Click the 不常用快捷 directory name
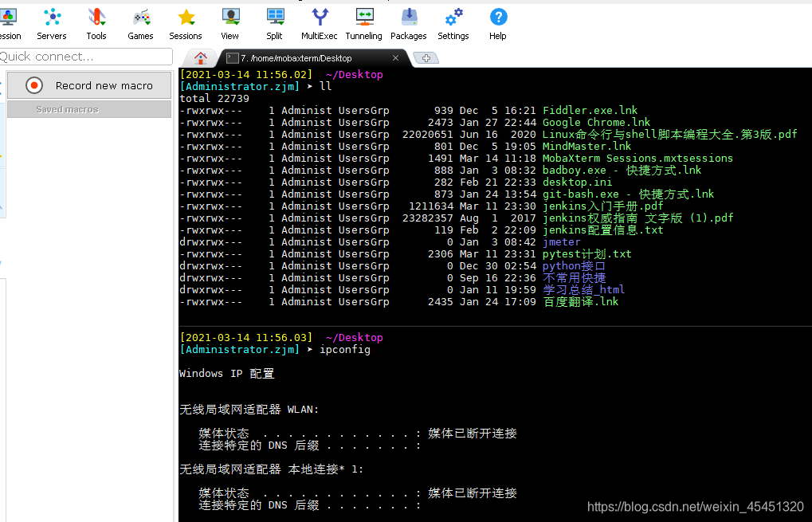Screen dimensions: 812x522 click(574, 277)
